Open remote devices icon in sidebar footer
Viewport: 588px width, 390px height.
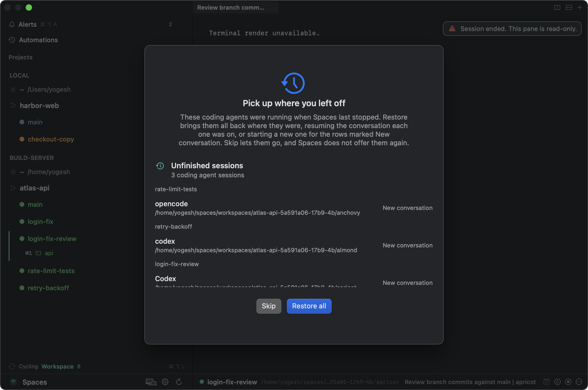coord(151,382)
